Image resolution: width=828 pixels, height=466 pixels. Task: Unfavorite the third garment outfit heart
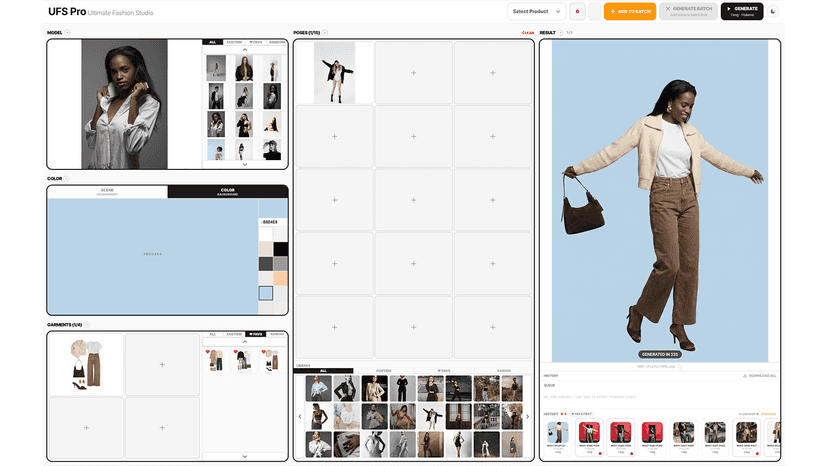click(264, 352)
